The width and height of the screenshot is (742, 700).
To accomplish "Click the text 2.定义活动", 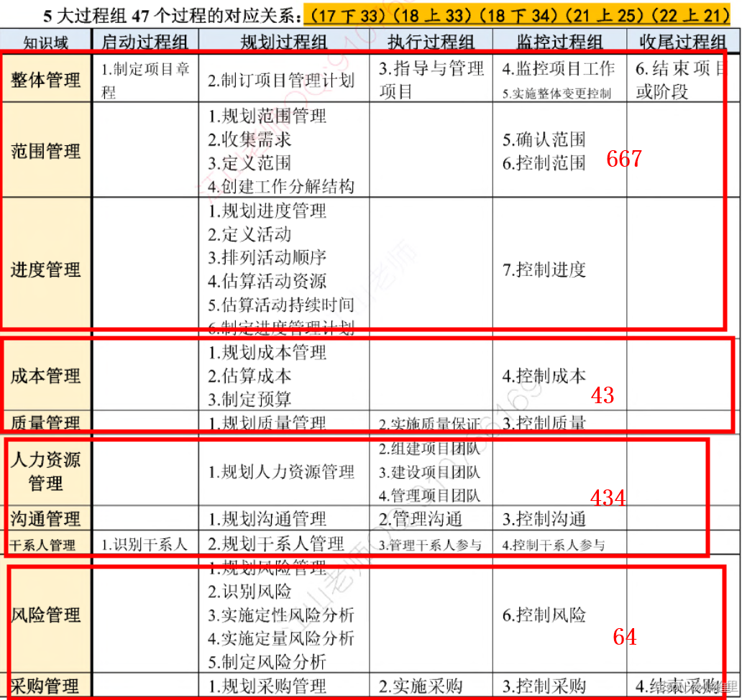I will (x=249, y=234).
